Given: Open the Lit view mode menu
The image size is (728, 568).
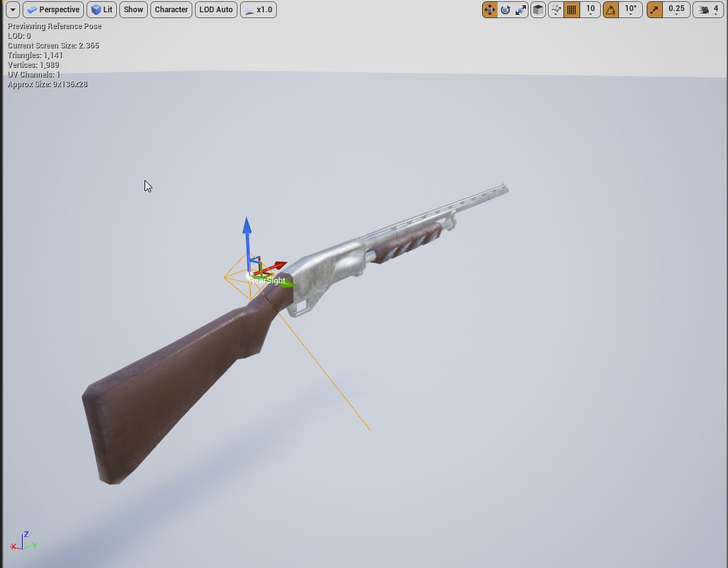Looking at the screenshot, I should tap(102, 10).
